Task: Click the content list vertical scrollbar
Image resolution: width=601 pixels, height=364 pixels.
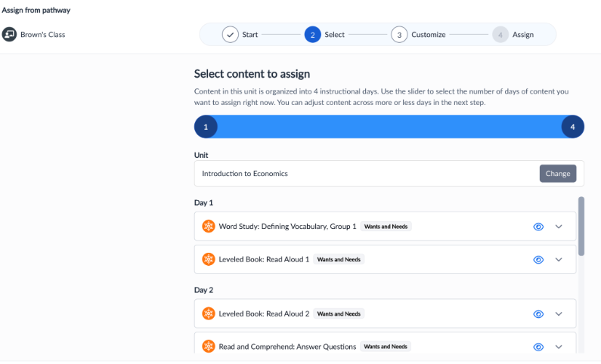Action: (581, 227)
